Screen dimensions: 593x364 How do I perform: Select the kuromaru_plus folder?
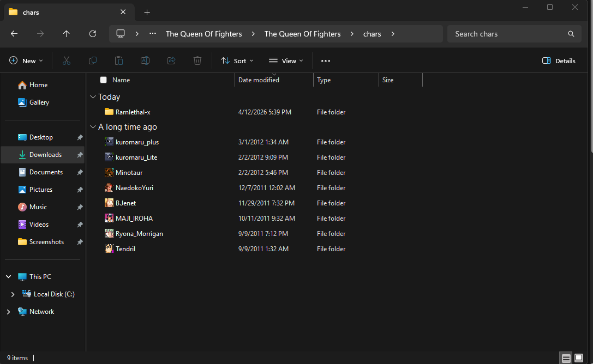(x=137, y=142)
